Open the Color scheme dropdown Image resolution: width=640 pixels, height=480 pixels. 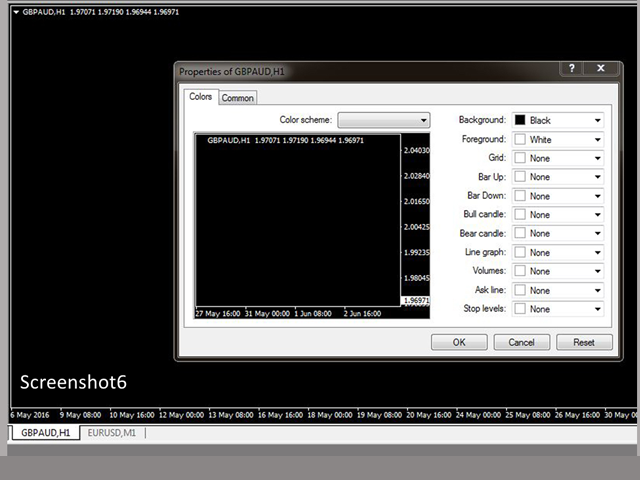(x=384, y=120)
